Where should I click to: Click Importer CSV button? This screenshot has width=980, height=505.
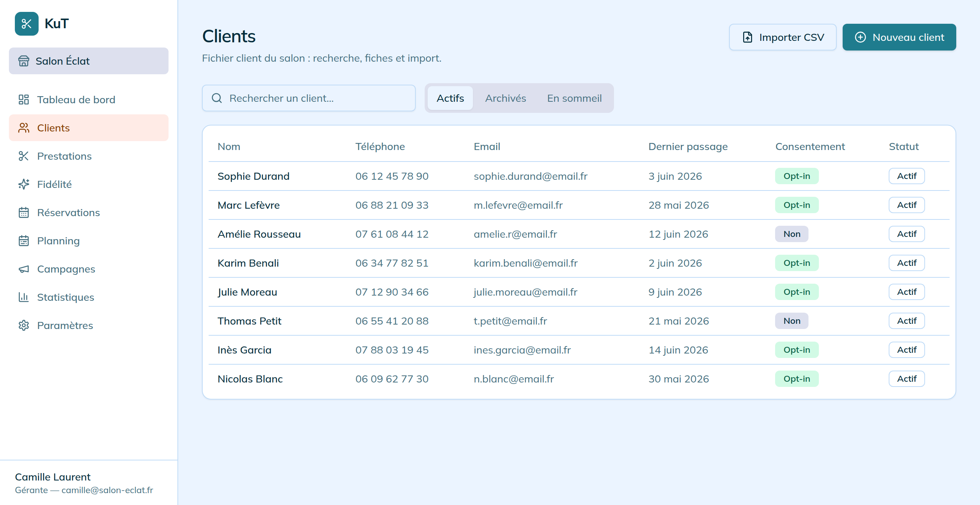pos(783,37)
